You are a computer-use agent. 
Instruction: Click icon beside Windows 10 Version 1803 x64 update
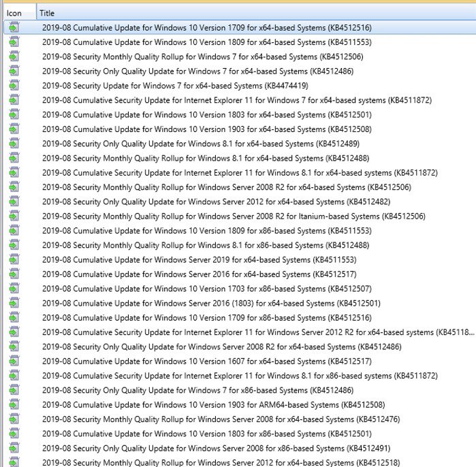tap(14, 114)
